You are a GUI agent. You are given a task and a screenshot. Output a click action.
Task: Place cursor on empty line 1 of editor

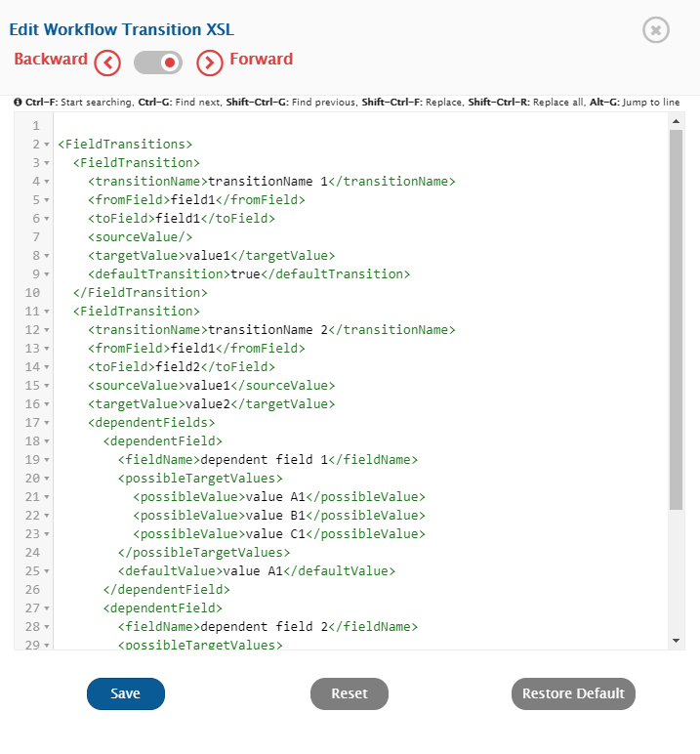pyautogui.click(x=293, y=126)
